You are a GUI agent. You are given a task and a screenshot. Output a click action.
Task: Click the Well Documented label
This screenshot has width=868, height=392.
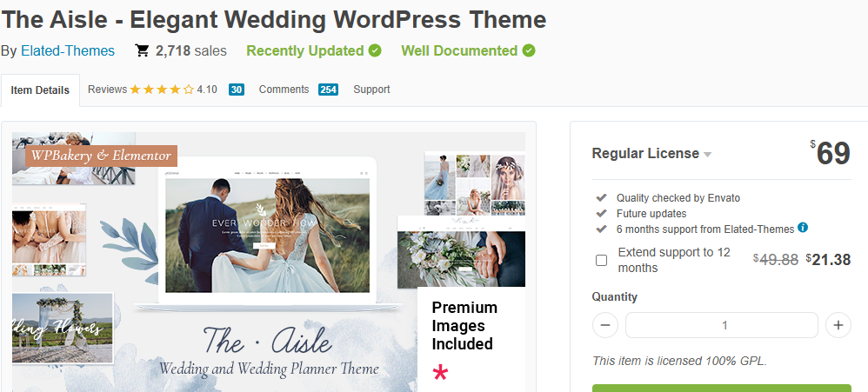(459, 51)
